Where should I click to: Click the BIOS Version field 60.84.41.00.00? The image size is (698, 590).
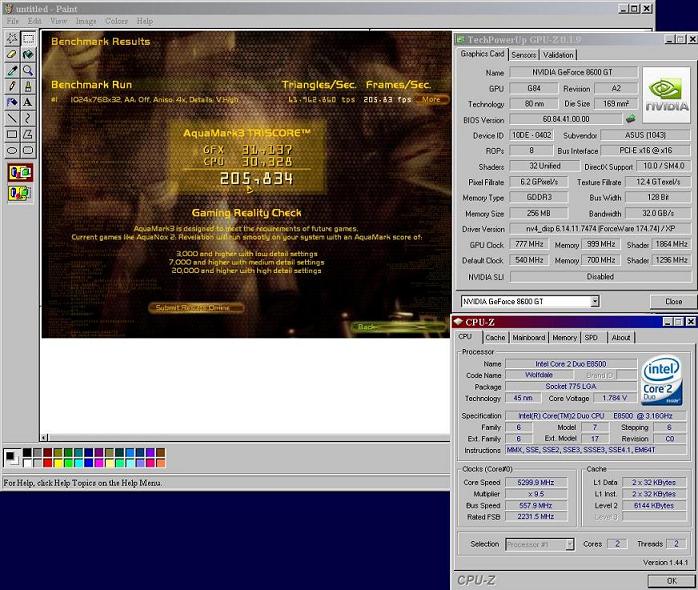pos(566,119)
